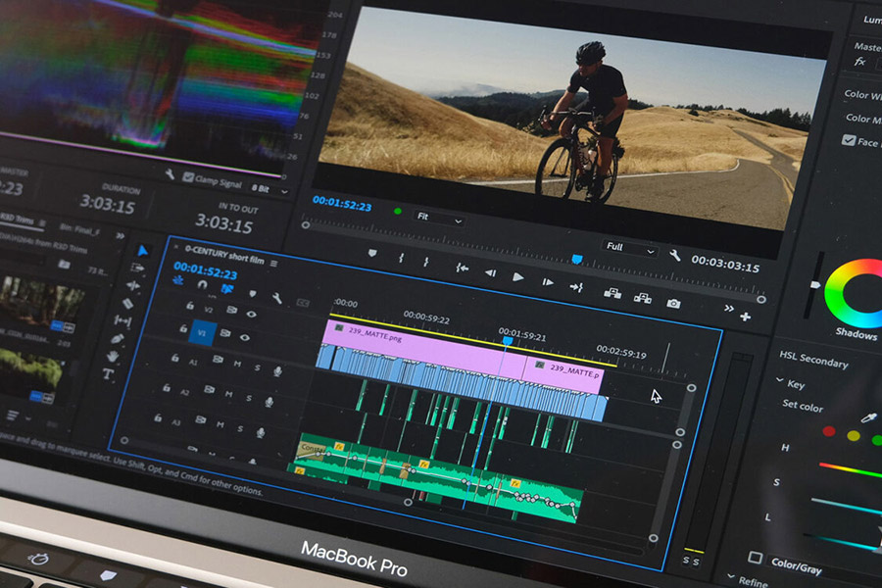Expand the Refine section
Viewport: 882px width, 588px height.
click(x=730, y=576)
